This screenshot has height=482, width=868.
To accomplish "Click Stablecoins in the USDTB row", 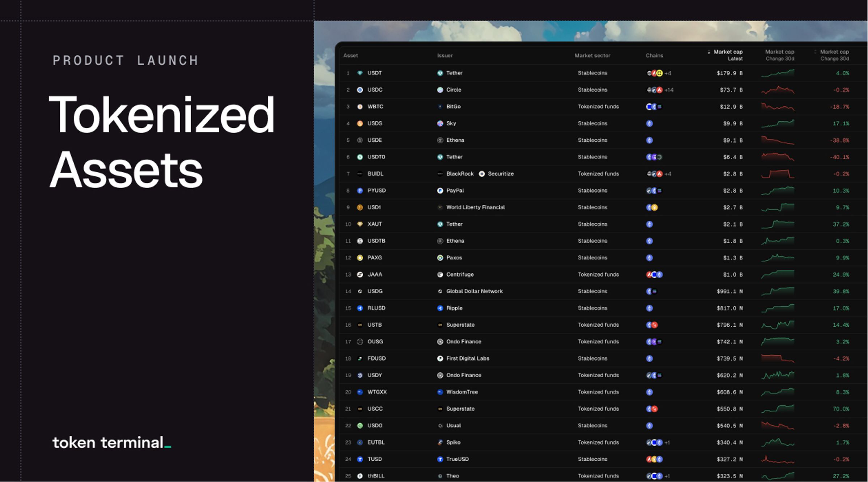I will pos(592,241).
